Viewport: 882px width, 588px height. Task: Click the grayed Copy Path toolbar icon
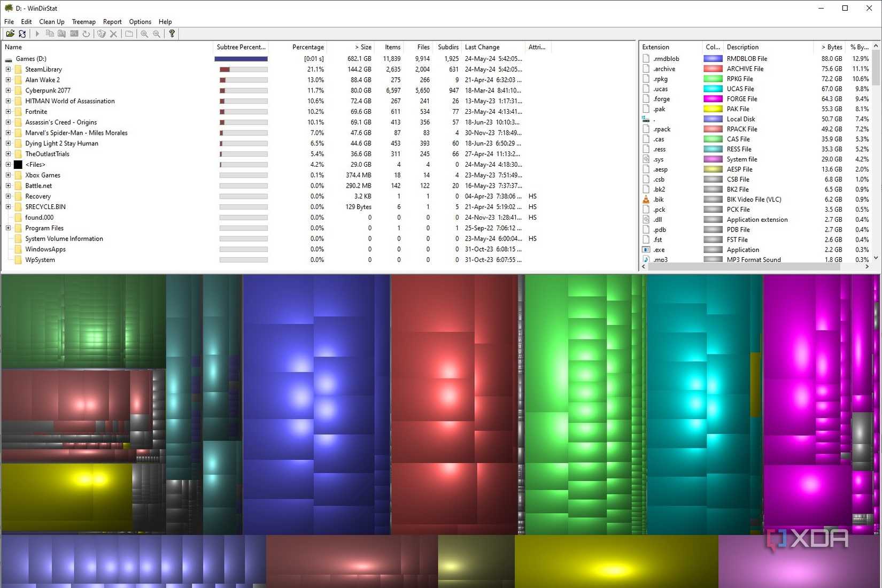point(50,34)
